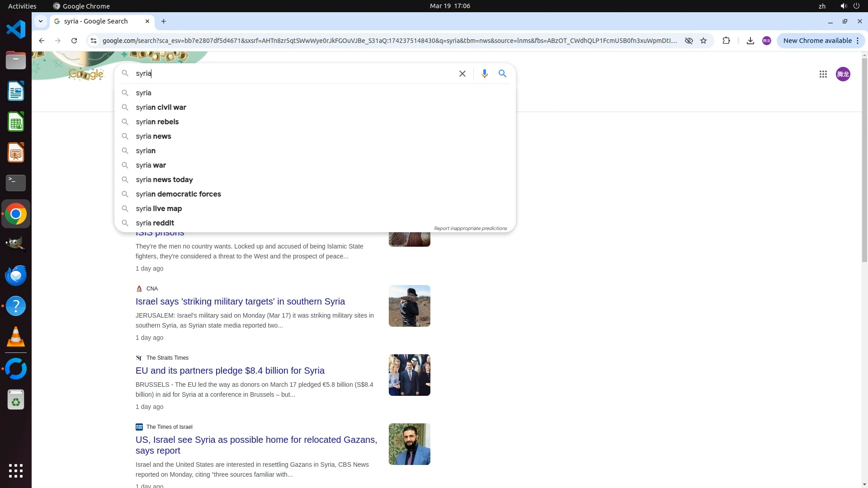The image size is (868, 488).
Task: Select 'syrian civil war' suggestion
Action: pyautogui.click(x=161, y=108)
